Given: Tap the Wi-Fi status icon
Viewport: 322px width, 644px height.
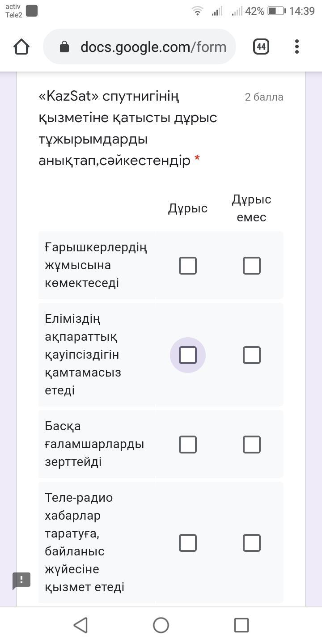Looking at the screenshot, I should (x=197, y=11).
